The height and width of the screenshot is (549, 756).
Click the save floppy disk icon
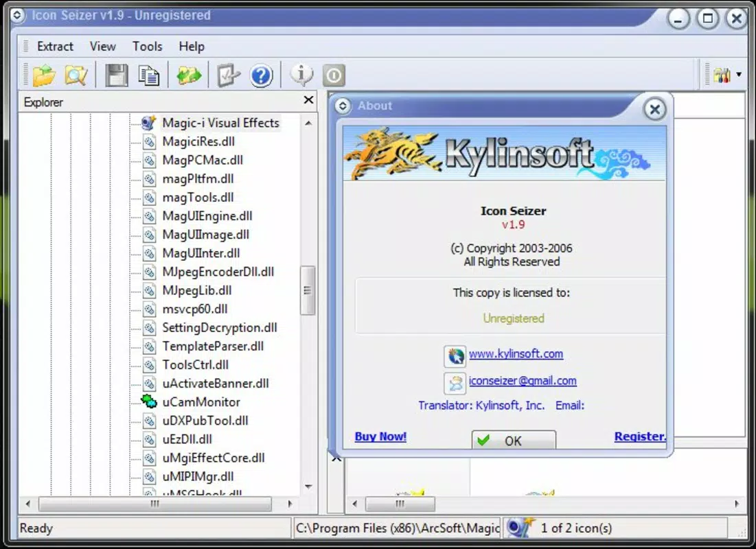pyautogui.click(x=117, y=75)
